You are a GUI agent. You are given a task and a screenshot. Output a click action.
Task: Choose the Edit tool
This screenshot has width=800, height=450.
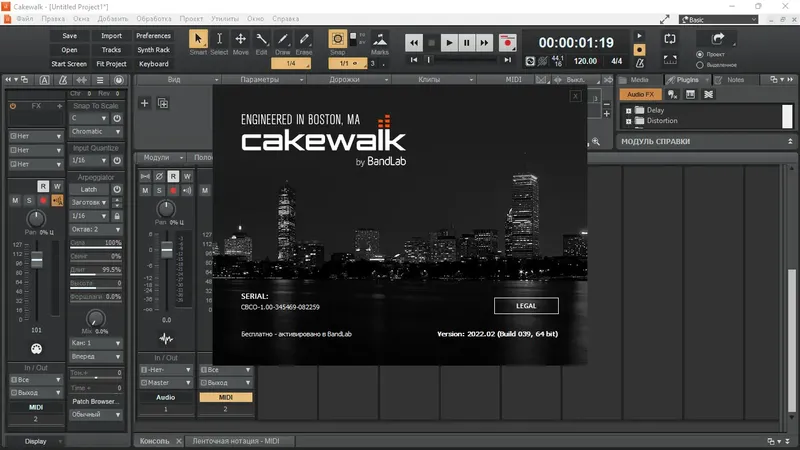point(261,39)
